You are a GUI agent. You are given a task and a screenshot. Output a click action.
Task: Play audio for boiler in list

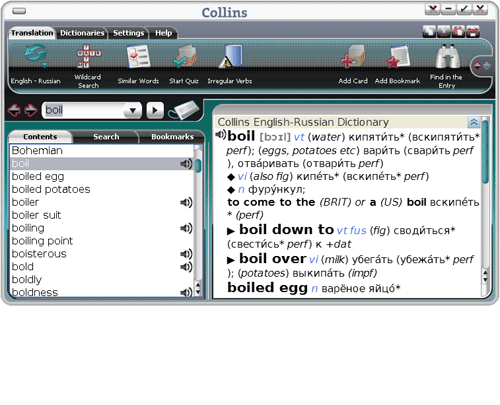(x=186, y=202)
